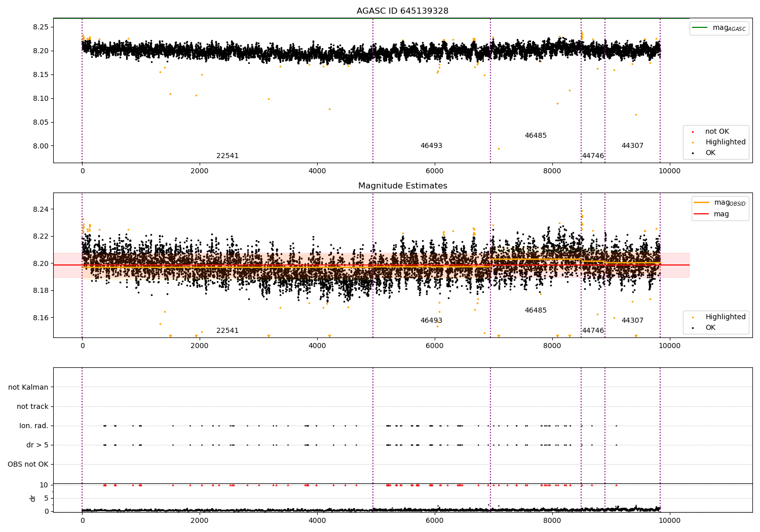Click OBSID label 46485 in middle plot
The width and height of the screenshot is (760, 532).
[x=536, y=311]
